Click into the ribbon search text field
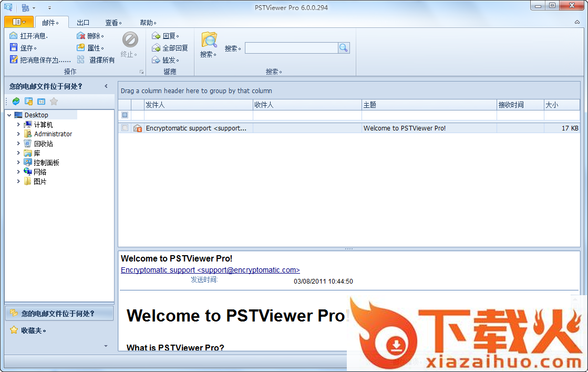Screen dimensions: 588x372 tap(292, 48)
